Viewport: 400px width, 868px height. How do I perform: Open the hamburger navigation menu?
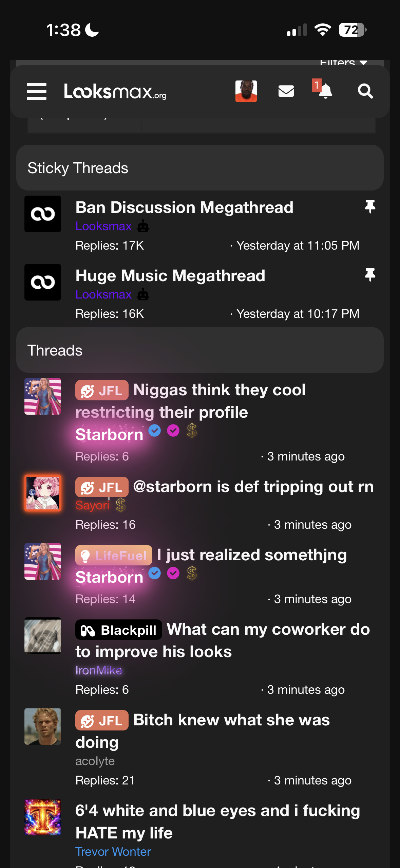(x=37, y=91)
